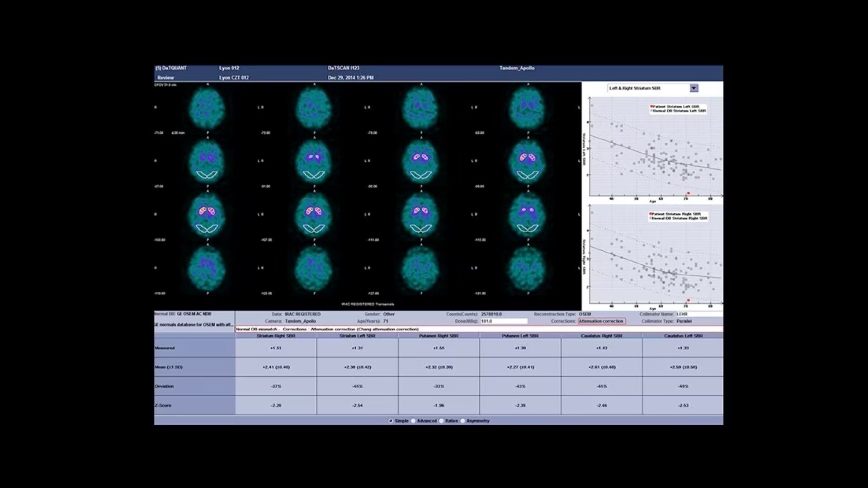The height and width of the screenshot is (488, 868).
Task: Click the red patient point in the Right SBR plot
Action: tap(688, 300)
